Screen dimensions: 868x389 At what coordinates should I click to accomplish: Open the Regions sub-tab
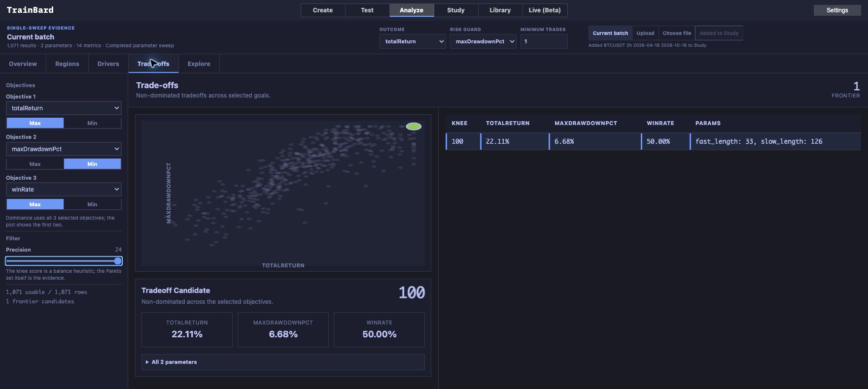tap(67, 64)
